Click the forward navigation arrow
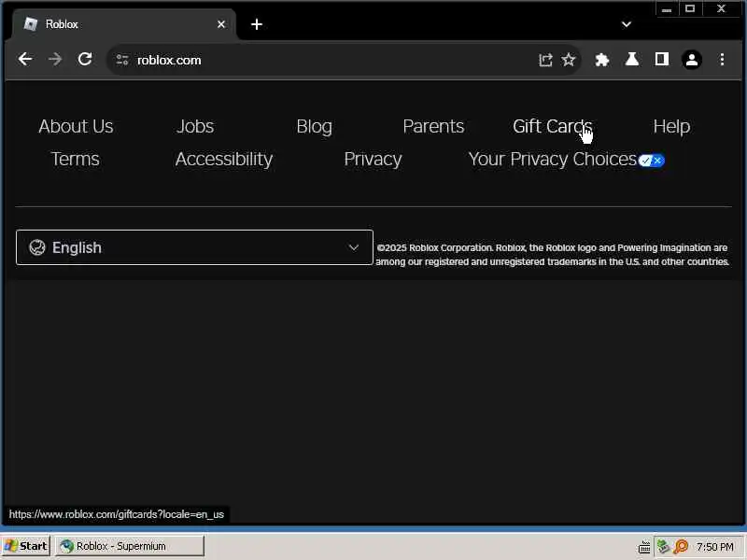 click(x=55, y=60)
